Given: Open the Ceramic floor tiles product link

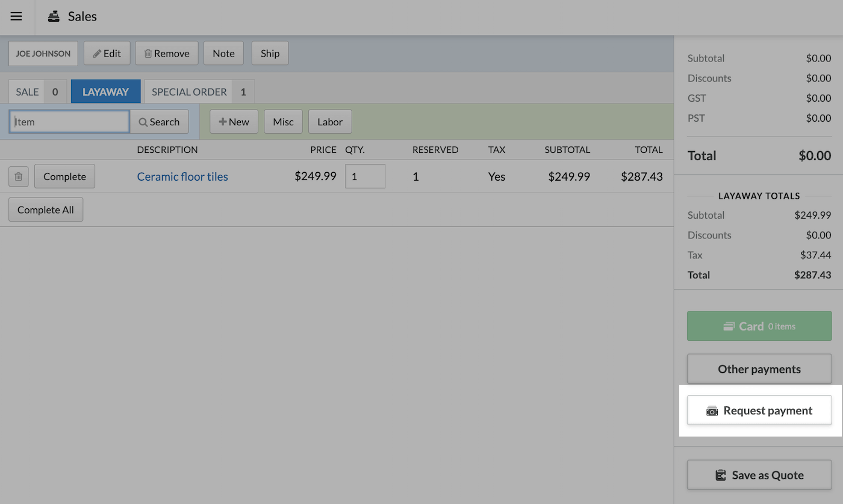Looking at the screenshot, I should coord(182,176).
